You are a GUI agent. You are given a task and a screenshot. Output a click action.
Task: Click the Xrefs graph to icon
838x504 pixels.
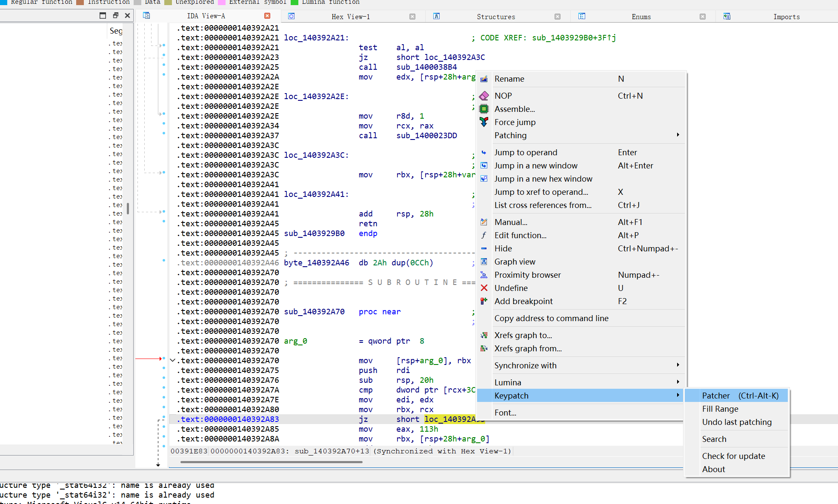tap(484, 336)
